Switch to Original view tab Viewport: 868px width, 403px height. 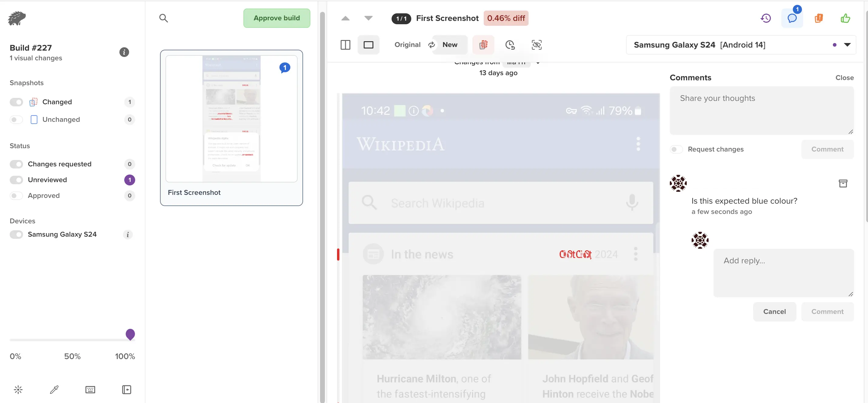[407, 44]
